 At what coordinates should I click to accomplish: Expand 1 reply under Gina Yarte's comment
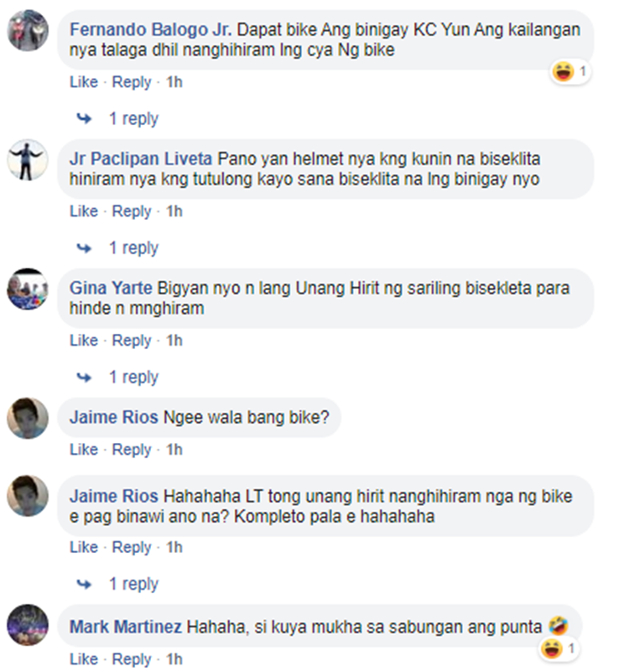(133, 378)
